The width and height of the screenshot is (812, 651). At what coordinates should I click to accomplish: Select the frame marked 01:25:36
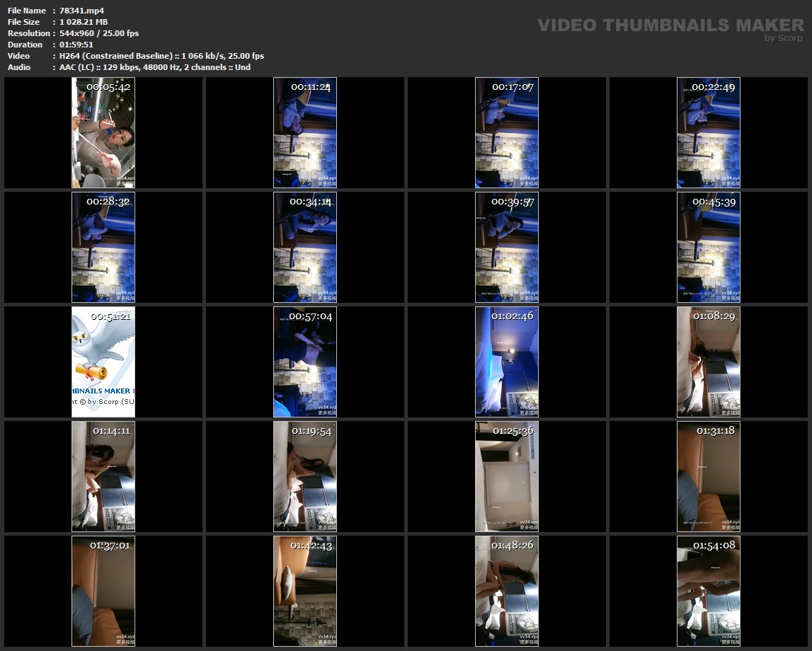[x=507, y=476]
